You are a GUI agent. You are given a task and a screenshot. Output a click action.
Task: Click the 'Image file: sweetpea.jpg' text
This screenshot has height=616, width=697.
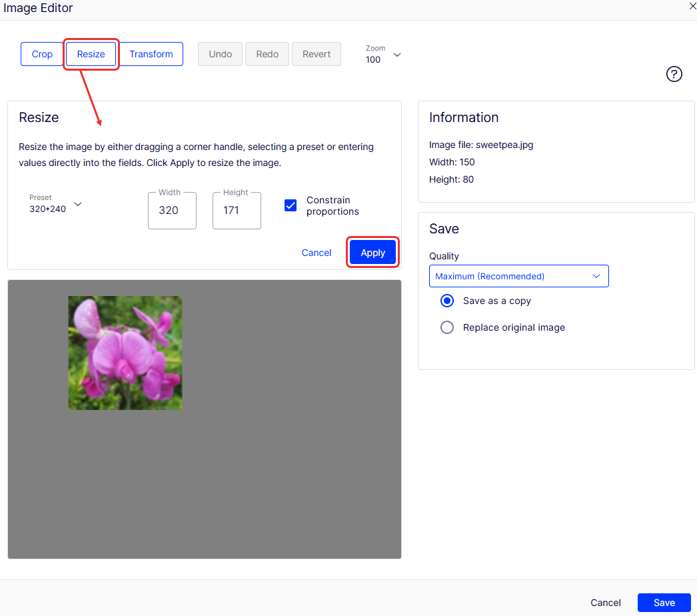coord(481,145)
